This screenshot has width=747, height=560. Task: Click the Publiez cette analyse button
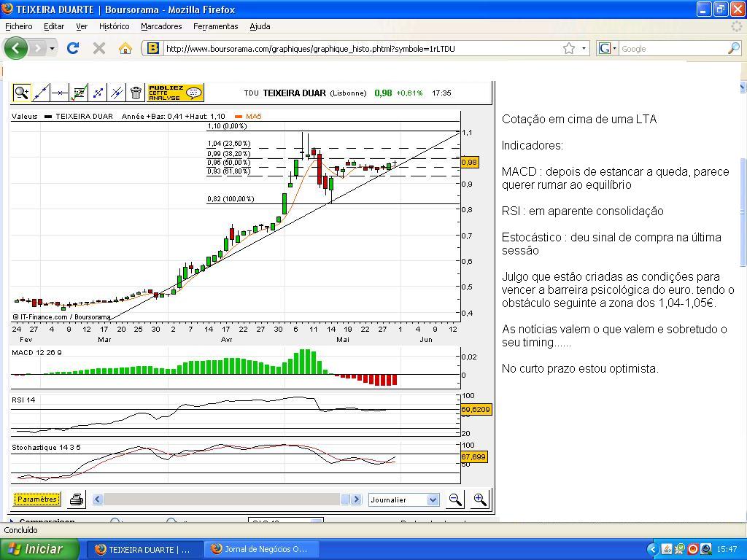[x=175, y=93]
